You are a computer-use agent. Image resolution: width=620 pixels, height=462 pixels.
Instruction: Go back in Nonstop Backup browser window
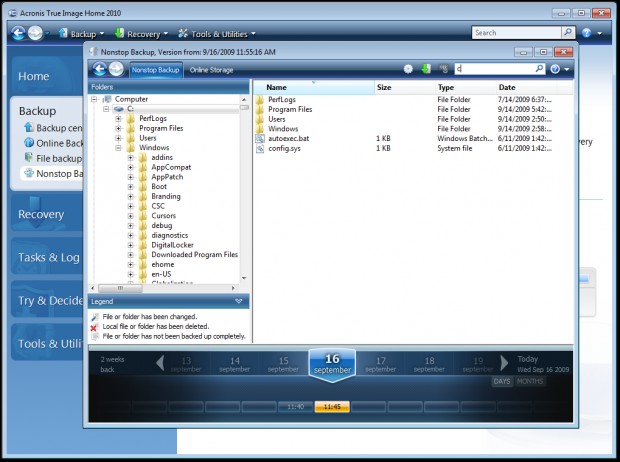[x=100, y=69]
